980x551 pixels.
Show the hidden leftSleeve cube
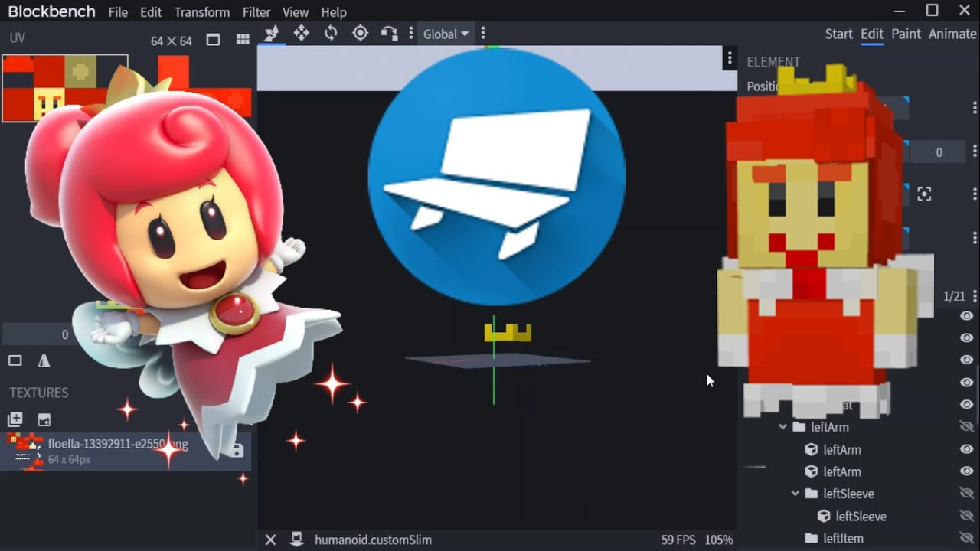tap(967, 516)
